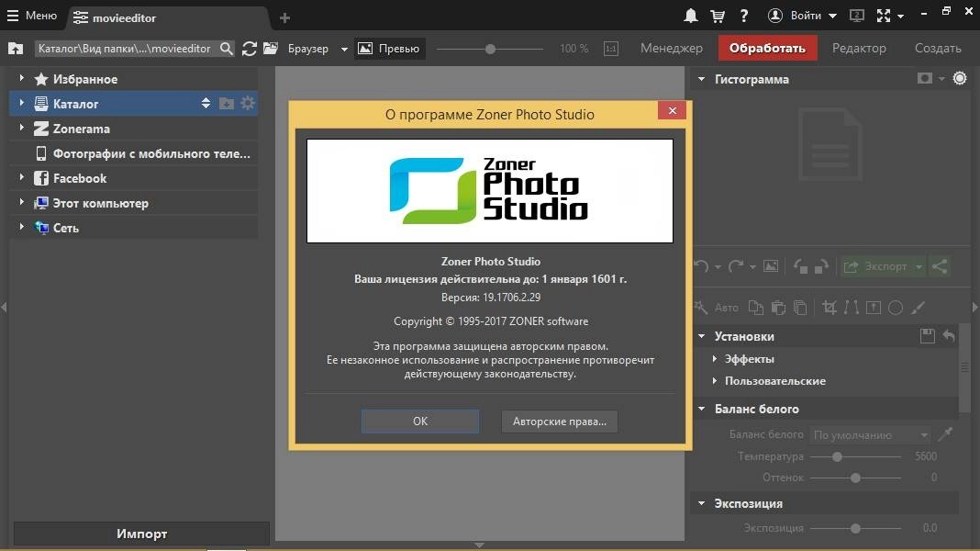The image size is (980, 551).
Task: Select Браузер view mode
Action: (308, 48)
